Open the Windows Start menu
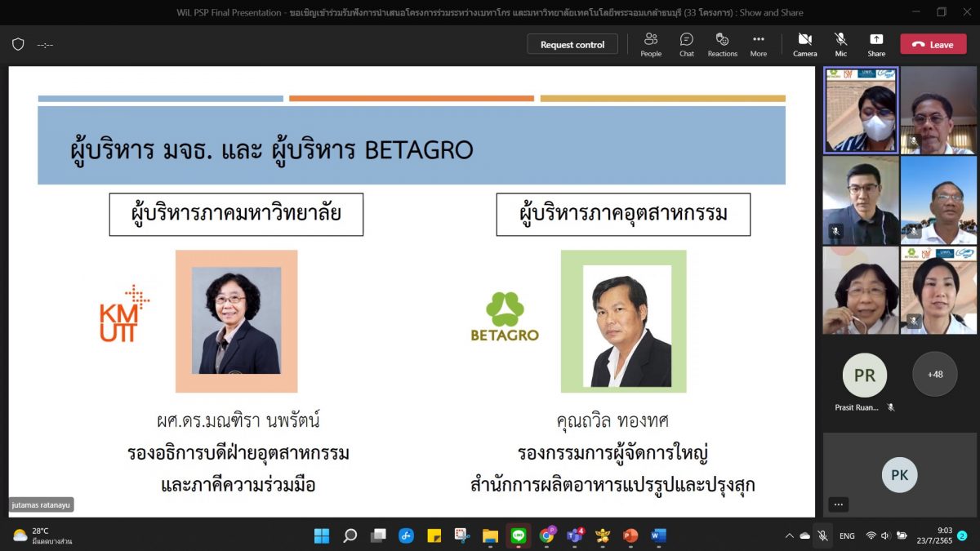The width and height of the screenshot is (980, 551). [322, 535]
